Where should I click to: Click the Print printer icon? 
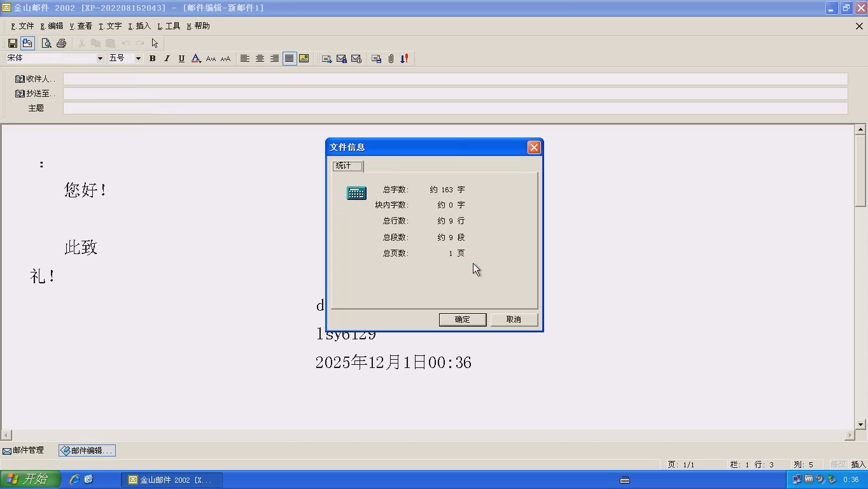pyautogui.click(x=61, y=43)
